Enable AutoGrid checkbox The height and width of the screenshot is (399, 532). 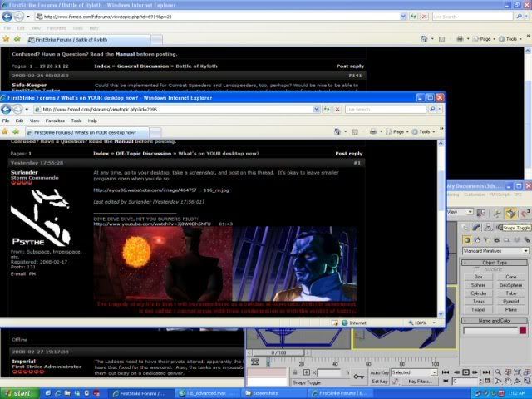[476, 269]
